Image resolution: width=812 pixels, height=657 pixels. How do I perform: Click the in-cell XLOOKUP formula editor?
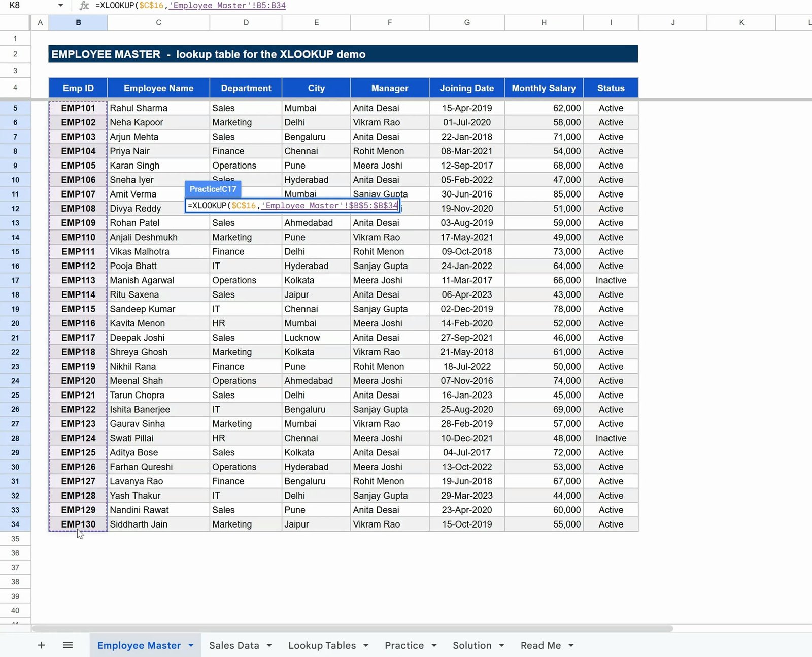point(292,206)
